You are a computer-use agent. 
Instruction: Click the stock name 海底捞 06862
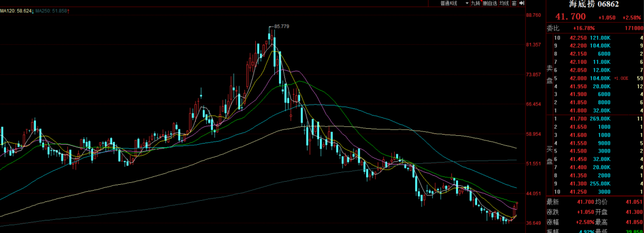pyautogui.click(x=593, y=5)
